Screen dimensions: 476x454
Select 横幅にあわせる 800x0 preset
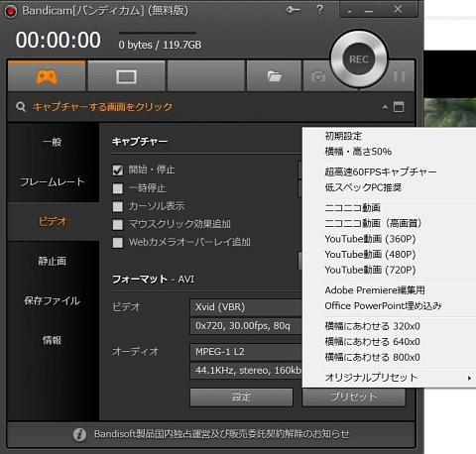pyautogui.click(x=390, y=357)
